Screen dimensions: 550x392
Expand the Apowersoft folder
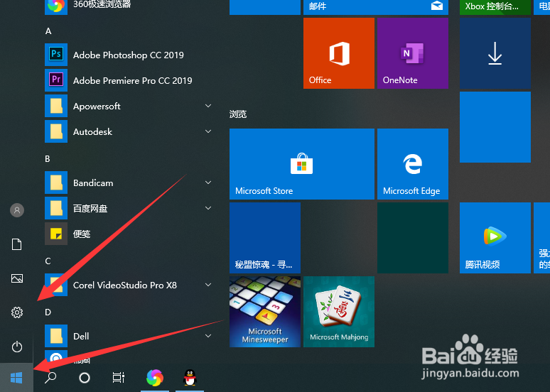pos(128,107)
